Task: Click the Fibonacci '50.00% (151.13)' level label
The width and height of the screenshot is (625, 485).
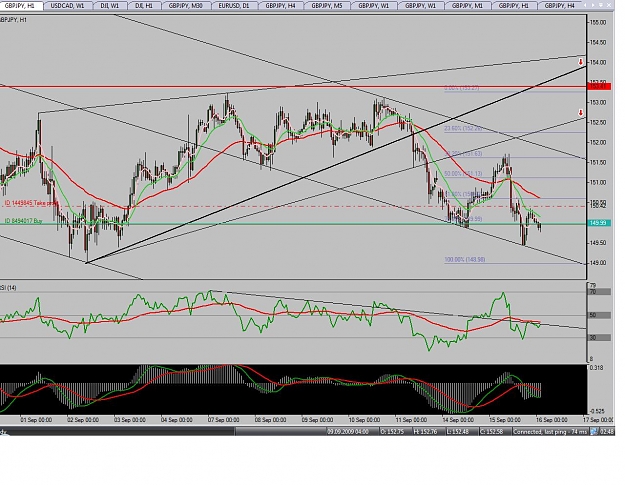Action: pyautogui.click(x=463, y=174)
